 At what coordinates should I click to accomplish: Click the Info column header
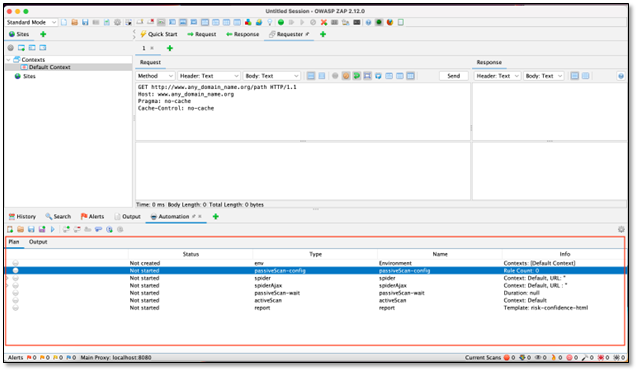564,254
